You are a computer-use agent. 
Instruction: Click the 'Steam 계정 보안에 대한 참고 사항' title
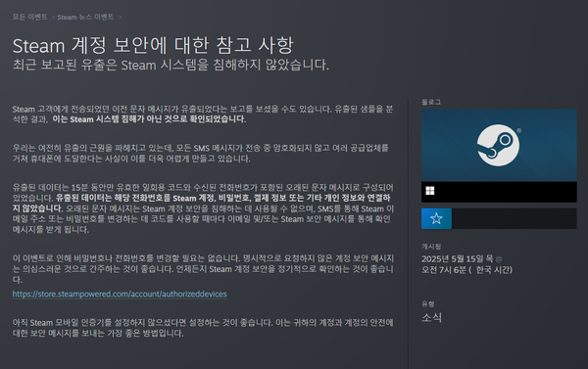click(153, 46)
